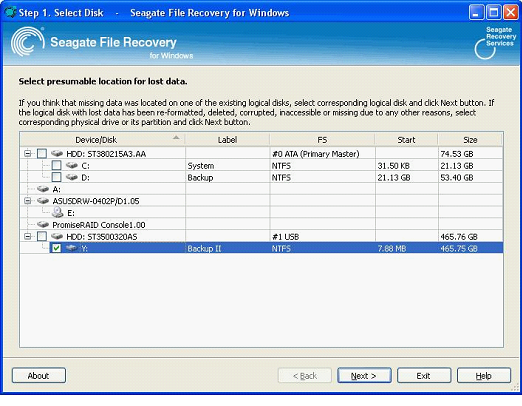Select the 'E:' drive row text
522x406 pixels.
(x=71, y=213)
